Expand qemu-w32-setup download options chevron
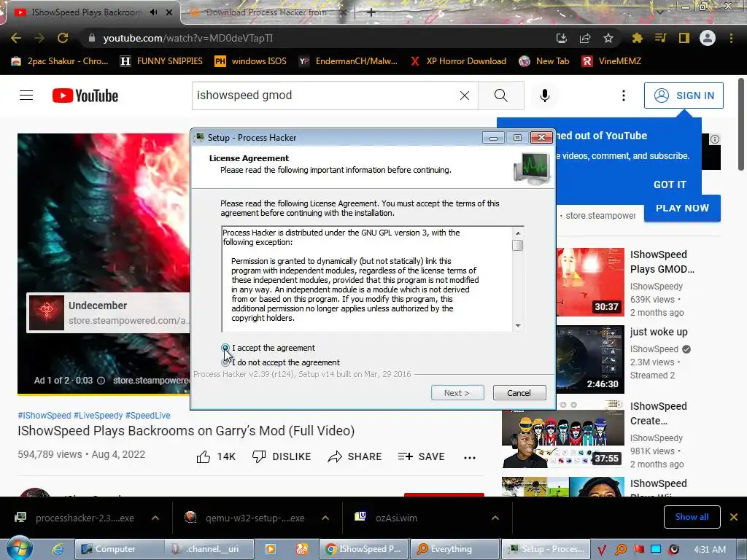747x560 pixels. pyautogui.click(x=325, y=518)
